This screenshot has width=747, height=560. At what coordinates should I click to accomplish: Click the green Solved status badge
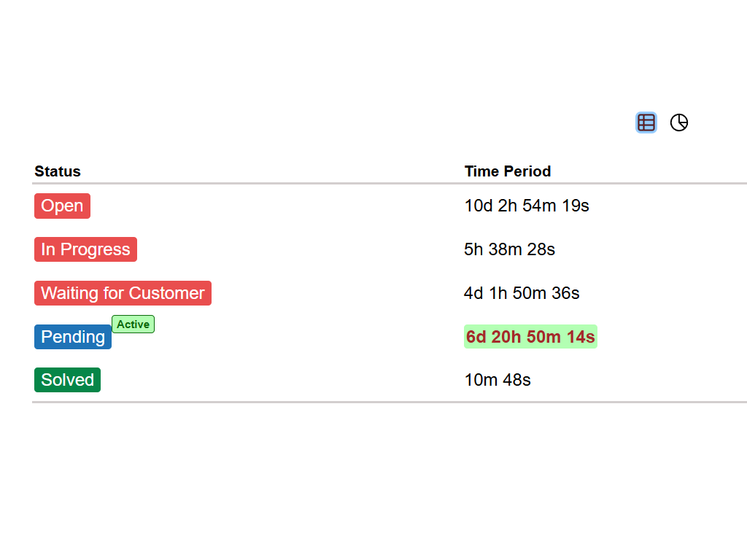[x=67, y=380]
